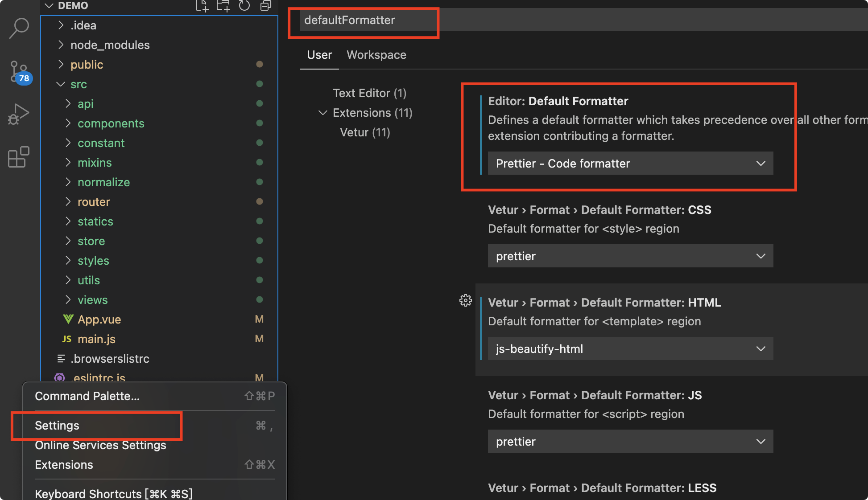
Task: Switch to the Workspace settings tab
Action: [x=376, y=55]
